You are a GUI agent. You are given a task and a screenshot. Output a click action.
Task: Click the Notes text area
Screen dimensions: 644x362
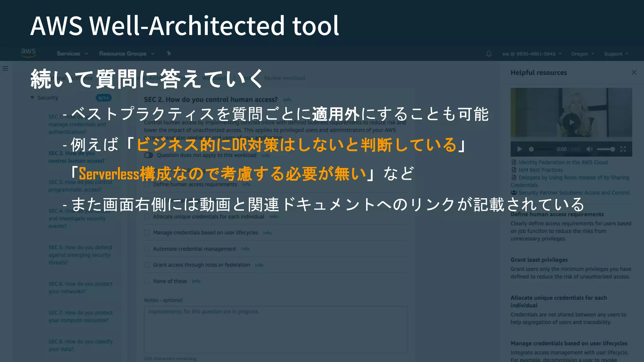click(276, 329)
